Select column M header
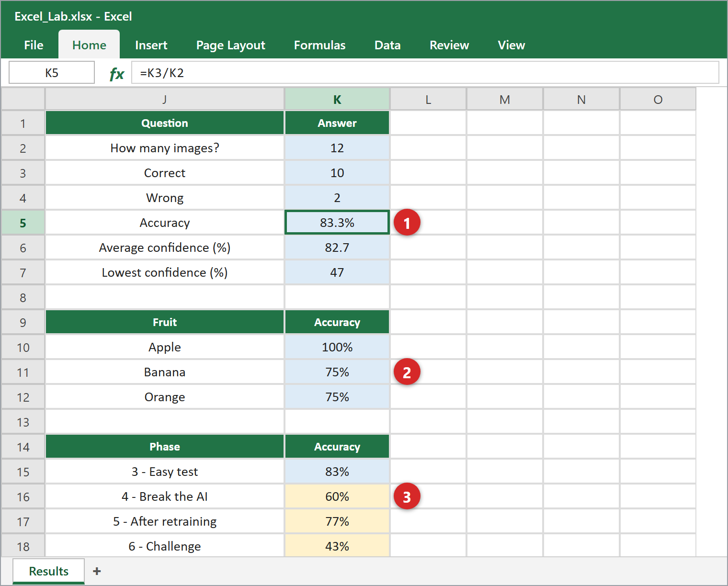The height and width of the screenshot is (586, 728). tap(505, 99)
